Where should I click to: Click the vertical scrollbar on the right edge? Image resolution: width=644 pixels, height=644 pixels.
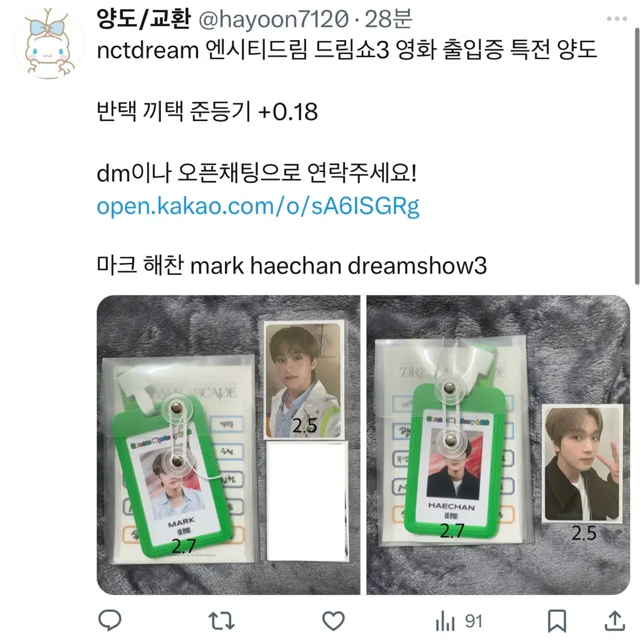tap(637, 156)
